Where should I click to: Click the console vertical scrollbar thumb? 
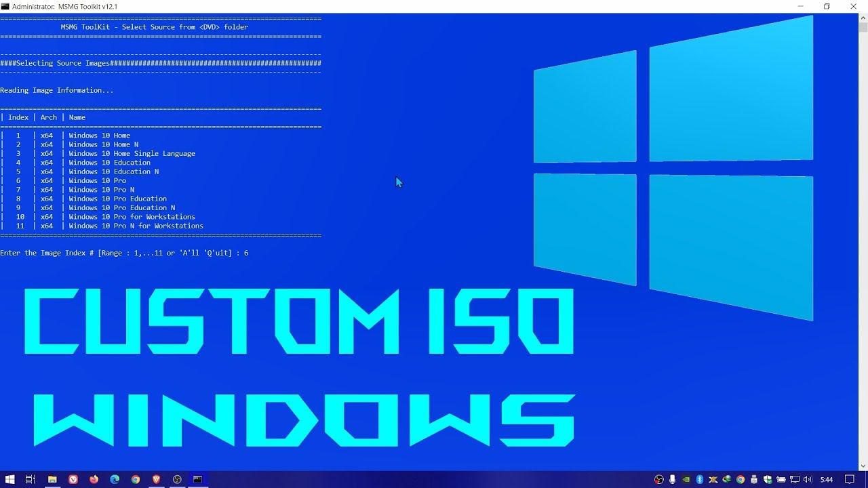pos(863,28)
